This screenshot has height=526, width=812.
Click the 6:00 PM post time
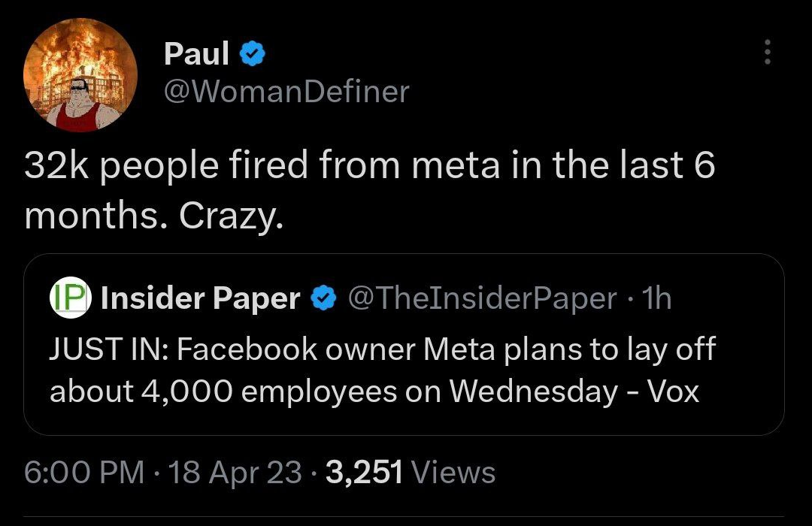coord(84,473)
